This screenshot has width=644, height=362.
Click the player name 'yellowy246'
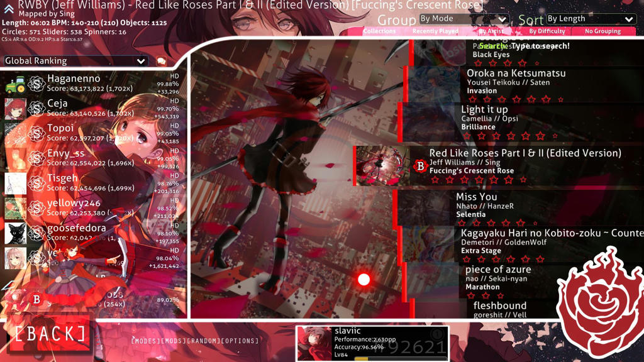click(74, 203)
